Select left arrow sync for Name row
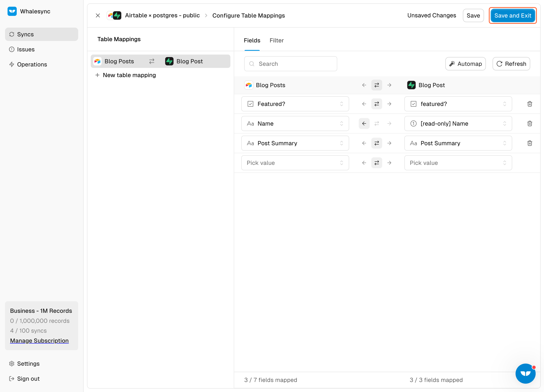Image resolution: width=544 pixels, height=392 pixels. click(364, 123)
